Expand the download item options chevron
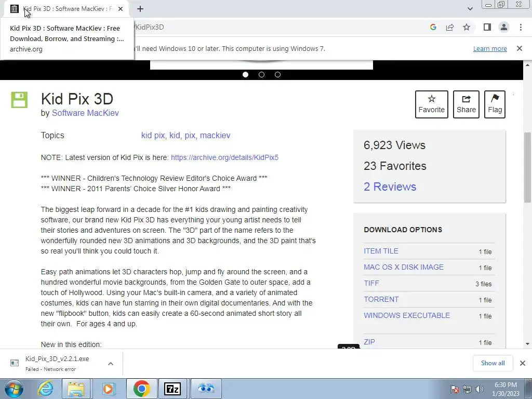The image size is (532, 399). pos(110,364)
